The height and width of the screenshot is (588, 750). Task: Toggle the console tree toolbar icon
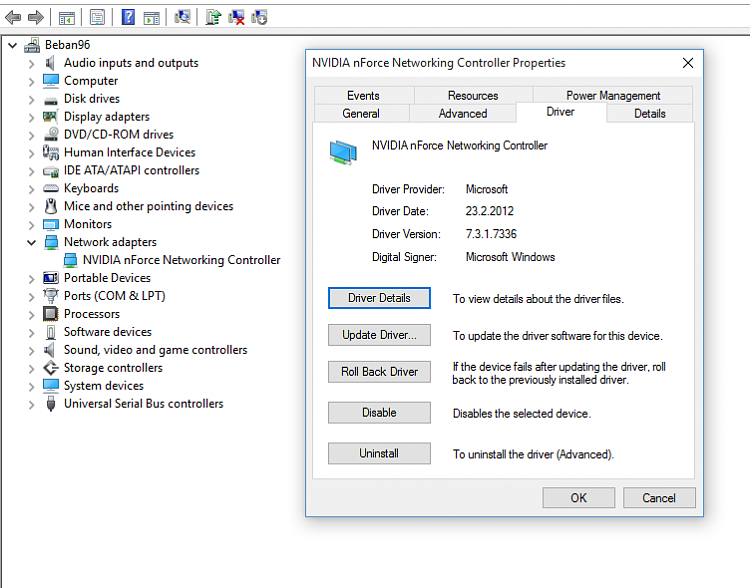(x=66, y=18)
